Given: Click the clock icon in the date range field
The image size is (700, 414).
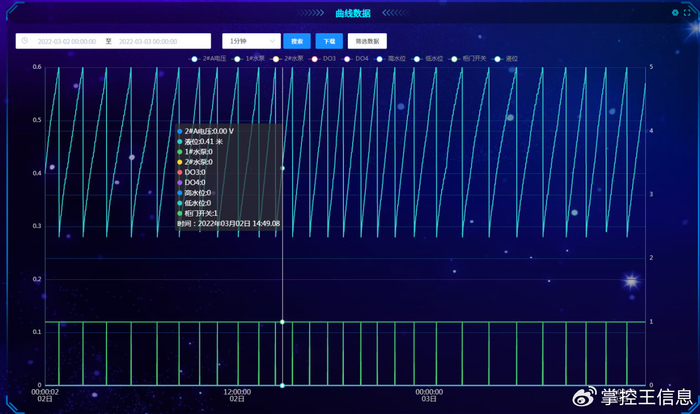Looking at the screenshot, I should [24, 42].
